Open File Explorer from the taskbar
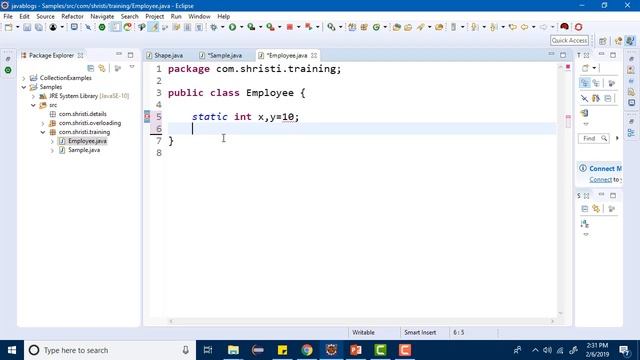The image size is (640, 360). pyautogui.click(x=233, y=350)
